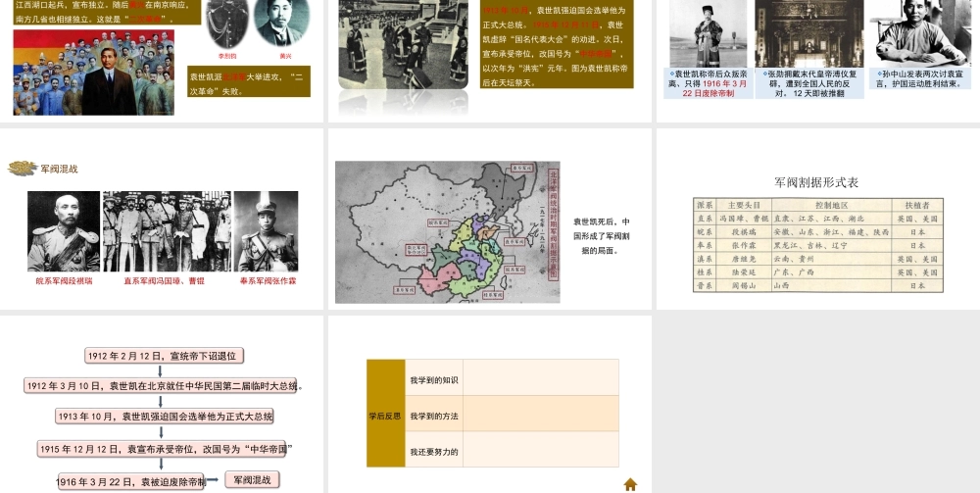Click the caption 孙中山发表两次讨袁宣言
Viewport: 980px width, 493px height.
(919, 78)
